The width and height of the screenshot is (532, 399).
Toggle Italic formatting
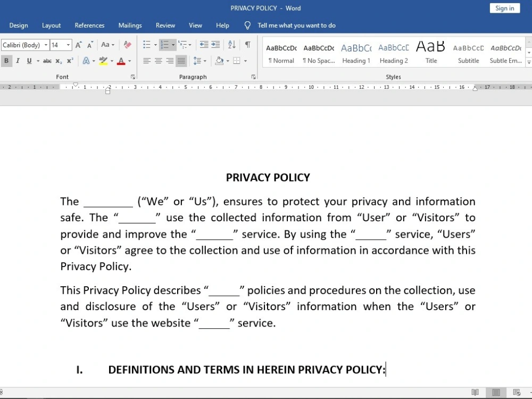pos(18,61)
